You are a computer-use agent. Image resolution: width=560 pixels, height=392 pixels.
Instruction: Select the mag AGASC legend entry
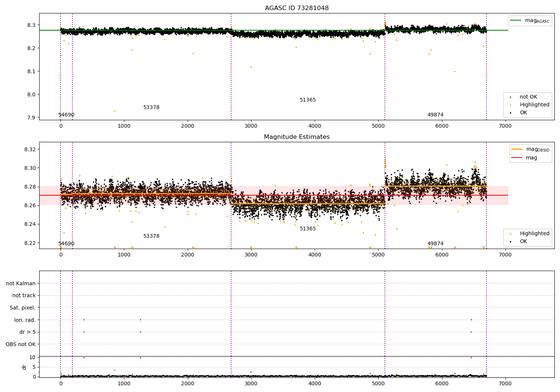(x=530, y=21)
